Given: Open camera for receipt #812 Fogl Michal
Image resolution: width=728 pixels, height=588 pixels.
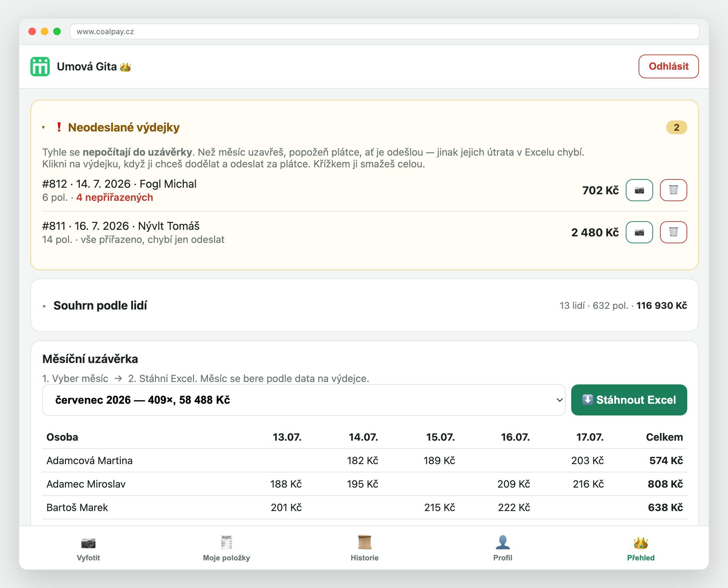Looking at the screenshot, I should [x=639, y=190].
